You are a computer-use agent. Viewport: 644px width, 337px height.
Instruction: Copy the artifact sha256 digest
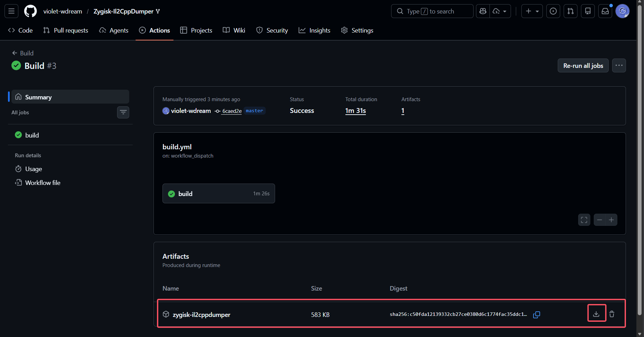coord(537,314)
